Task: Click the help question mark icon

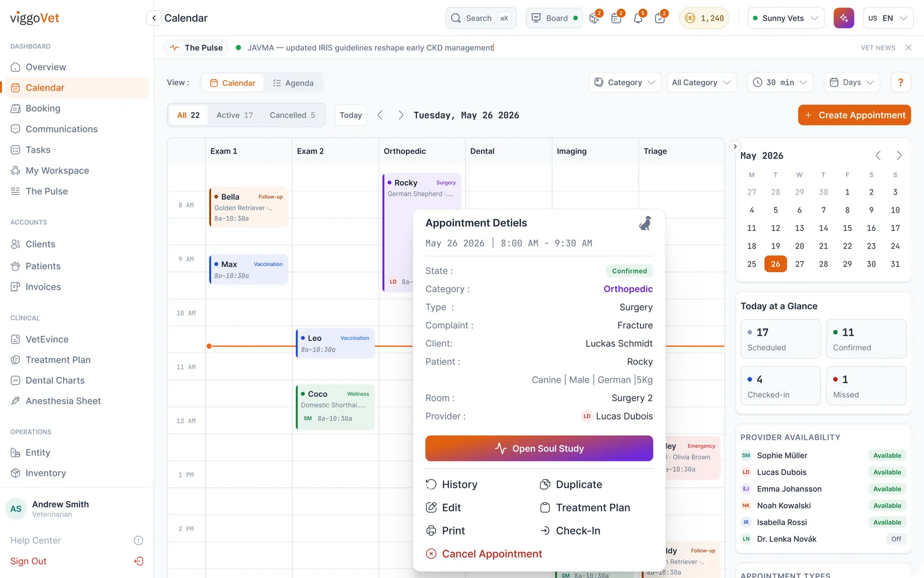Action: pos(900,82)
